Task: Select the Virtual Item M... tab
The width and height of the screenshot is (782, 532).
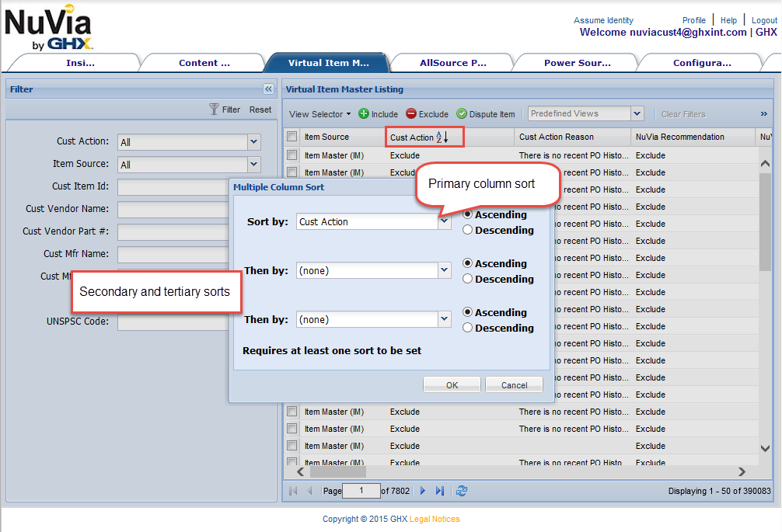Action: click(327, 63)
